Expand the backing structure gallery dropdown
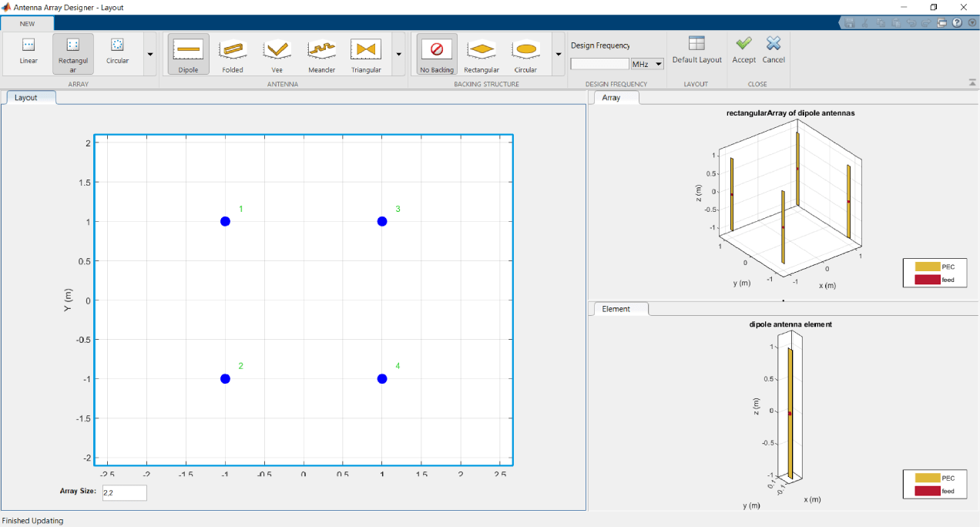 [x=557, y=55]
